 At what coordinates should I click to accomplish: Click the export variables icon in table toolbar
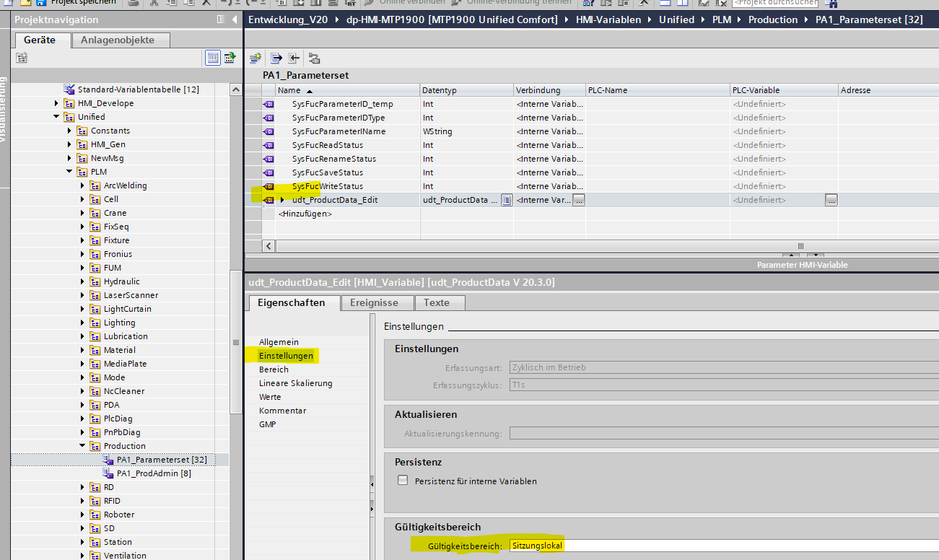tap(276, 58)
